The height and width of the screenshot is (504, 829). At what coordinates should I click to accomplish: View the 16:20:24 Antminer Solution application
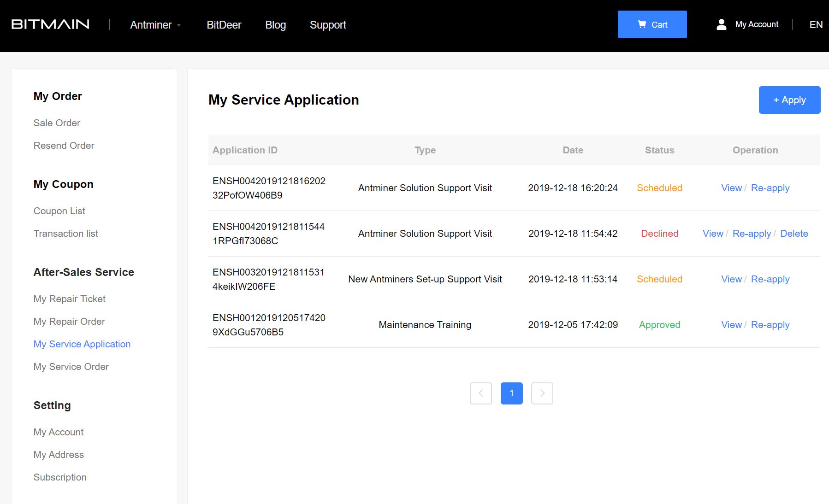(x=731, y=188)
